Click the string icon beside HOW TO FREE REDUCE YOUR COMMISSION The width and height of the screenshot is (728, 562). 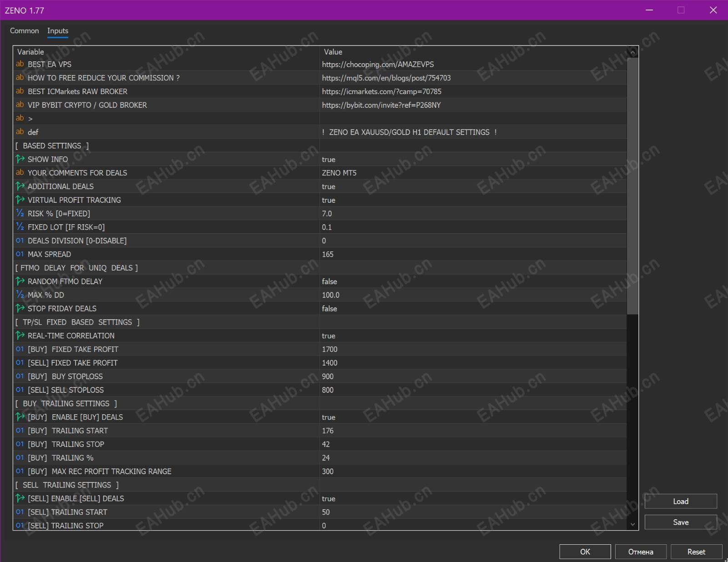coord(20,78)
